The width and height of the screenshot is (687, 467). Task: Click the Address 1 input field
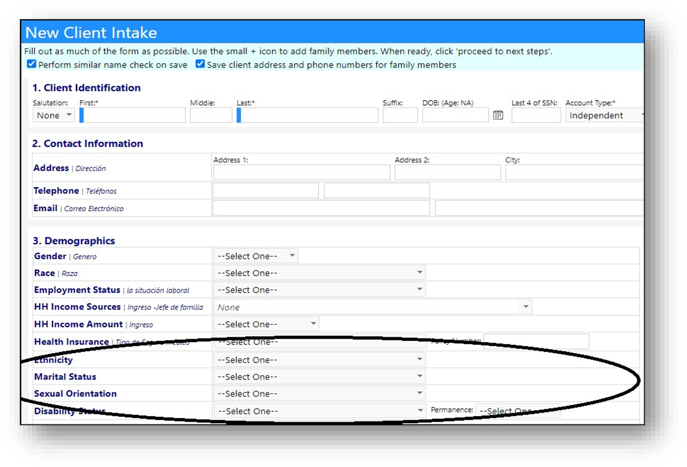coord(301,172)
